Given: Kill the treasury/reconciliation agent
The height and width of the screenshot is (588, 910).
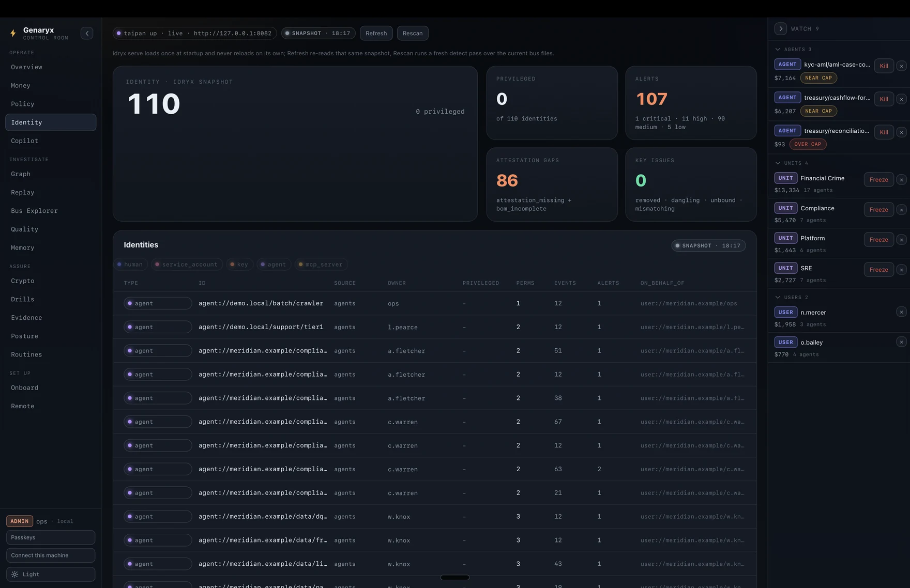Looking at the screenshot, I should point(884,132).
